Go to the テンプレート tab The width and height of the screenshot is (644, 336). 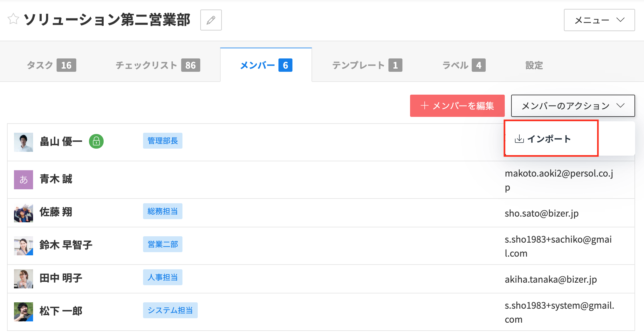tap(367, 65)
